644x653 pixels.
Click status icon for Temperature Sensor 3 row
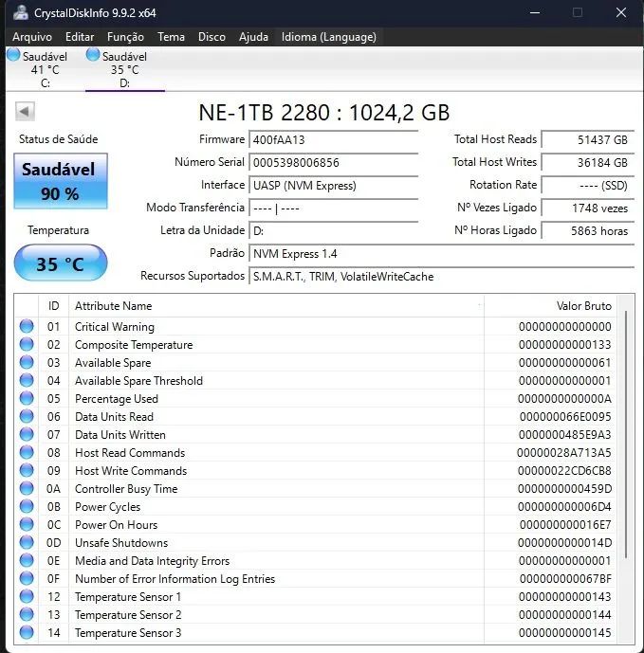click(x=27, y=632)
